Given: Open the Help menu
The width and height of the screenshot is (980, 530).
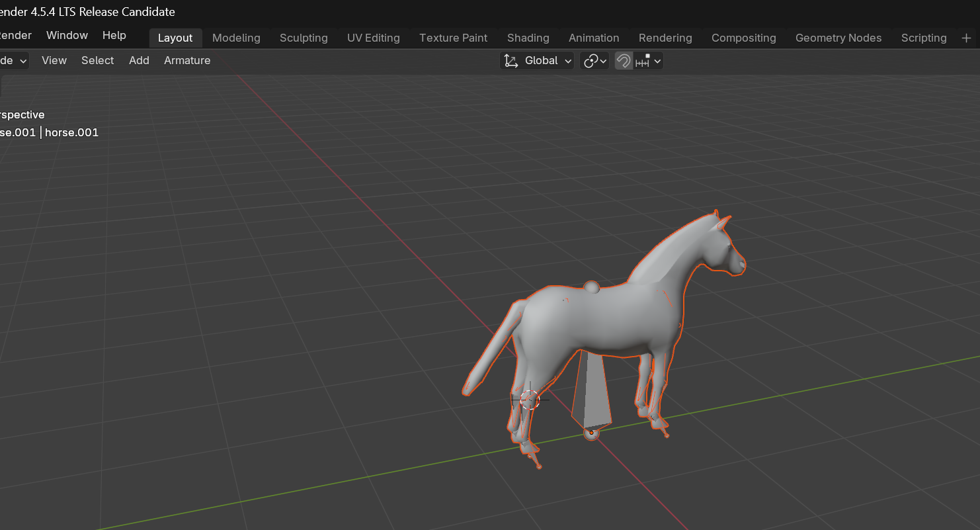Looking at the screenshot, I should [x=114, y=35].
